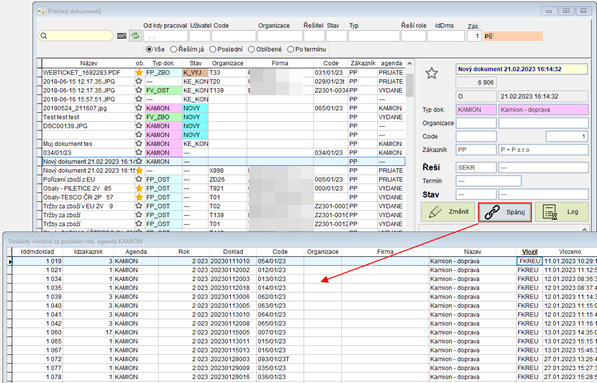Star the 2018-06-15 12.17.35.JPG row with T20
Screen dimensions: 597x383
(x=139, y=81)
